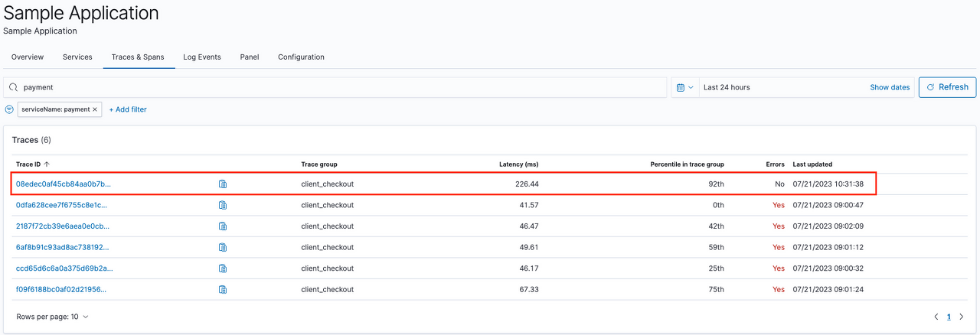Copy trace ID f09f6188bc0af02d21956

click(x=223, y=289)
